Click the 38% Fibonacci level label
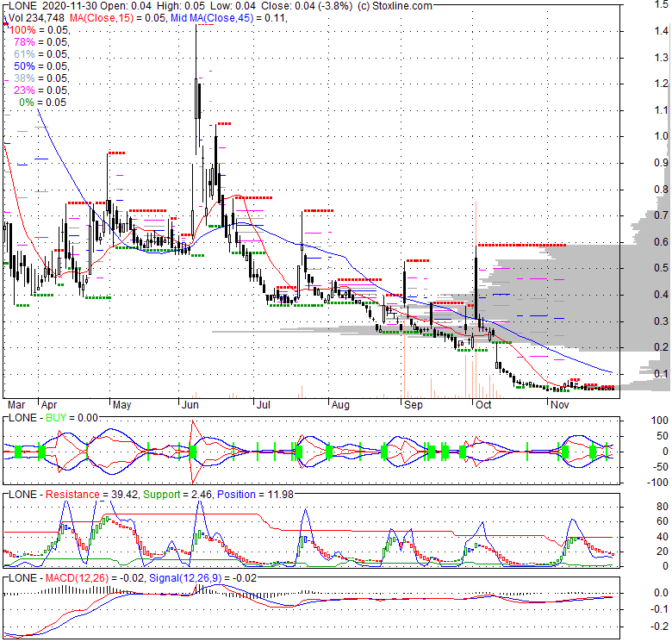The height and width of the screenshot is (642, 672). click(x=24, y=78)
